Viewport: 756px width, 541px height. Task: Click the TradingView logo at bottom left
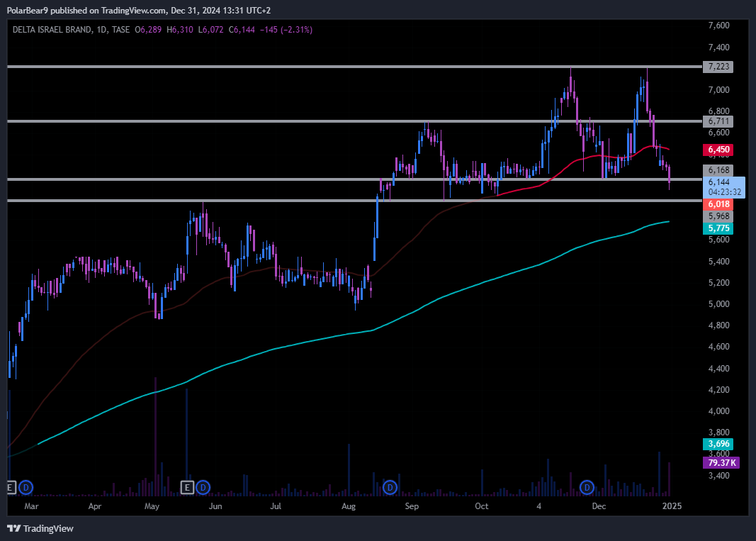(x=40, y=528)
